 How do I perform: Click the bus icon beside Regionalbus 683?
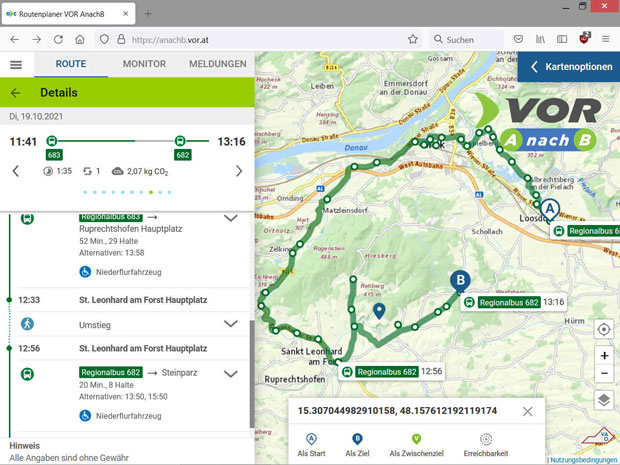point(27,218)
